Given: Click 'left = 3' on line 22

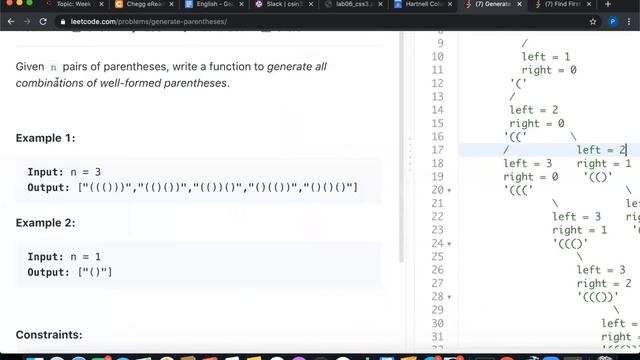Looking at the screenshot, I should pos(577,217).
